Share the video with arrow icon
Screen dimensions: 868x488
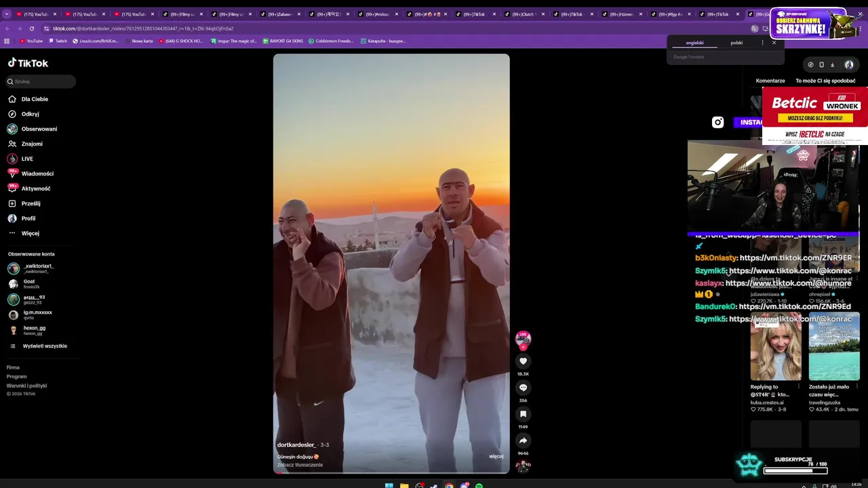523,441
